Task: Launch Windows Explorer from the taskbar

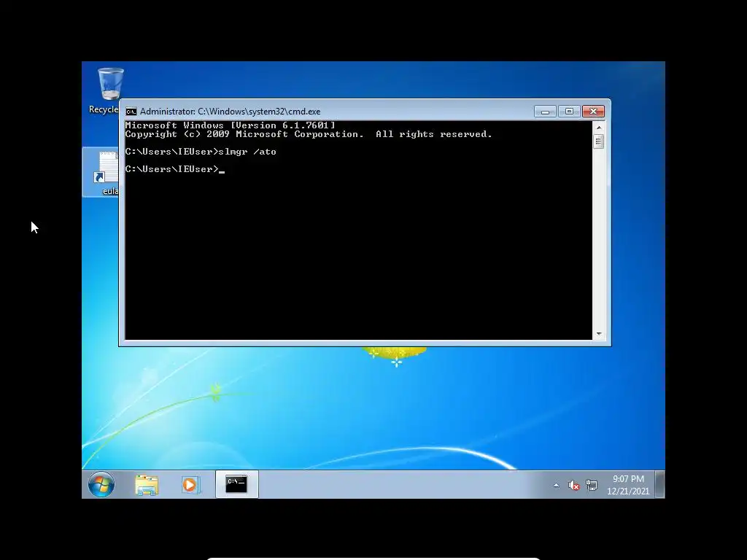Action: click(x=147, y=485)
